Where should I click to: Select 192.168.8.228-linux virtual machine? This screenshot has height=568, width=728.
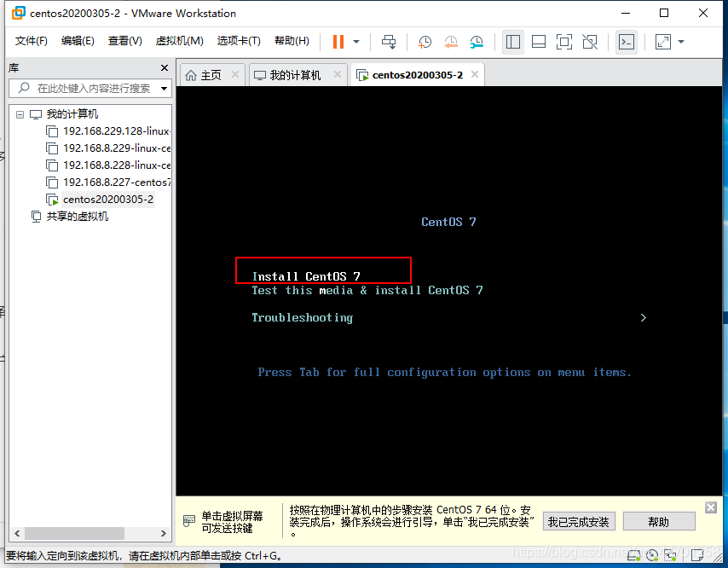[107, 165]
